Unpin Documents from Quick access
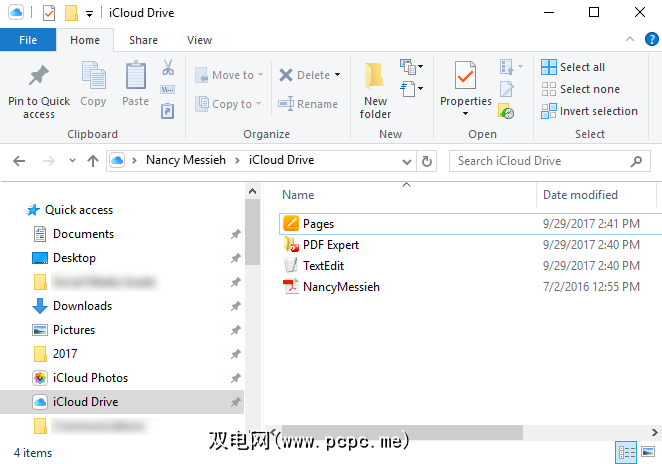 (236, 234)
